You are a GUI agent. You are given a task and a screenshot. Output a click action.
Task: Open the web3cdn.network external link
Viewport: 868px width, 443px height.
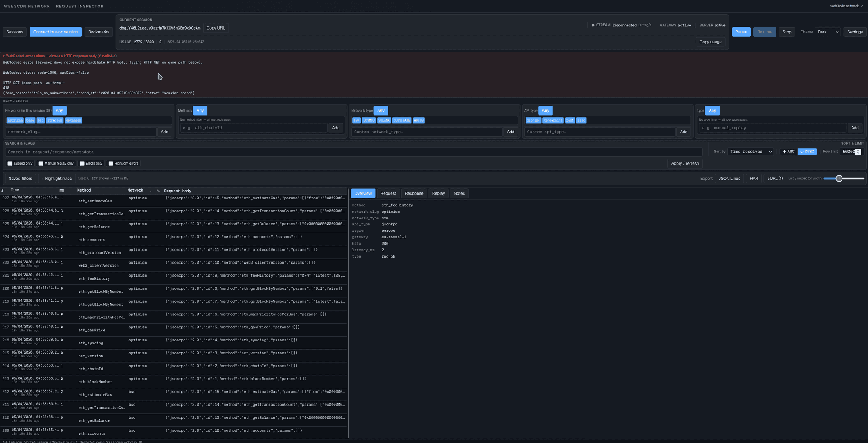pos(846,6)
